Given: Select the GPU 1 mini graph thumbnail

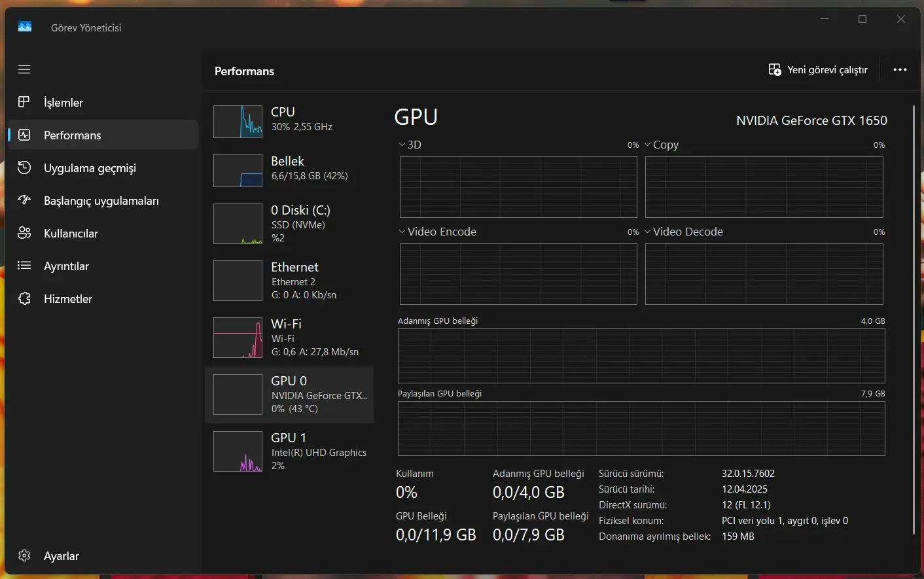Looking at the screenshot, I should 238,451.
